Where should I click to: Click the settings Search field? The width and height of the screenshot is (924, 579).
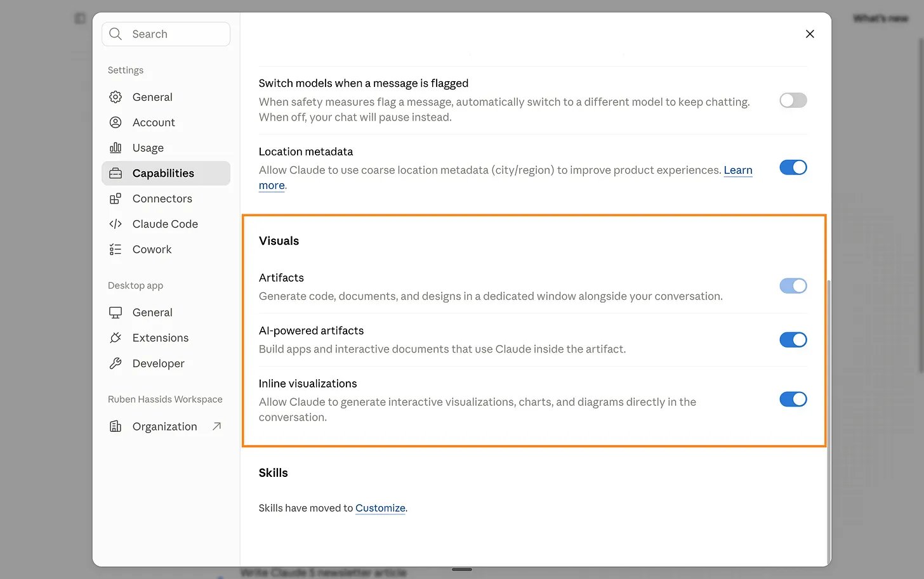click(166, 34)
